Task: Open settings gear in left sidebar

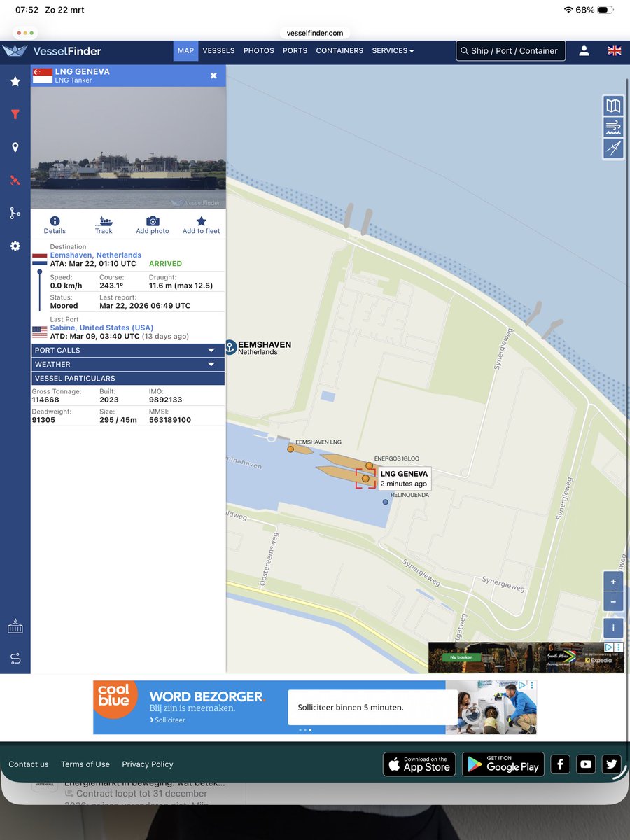Action: (15, 246)
